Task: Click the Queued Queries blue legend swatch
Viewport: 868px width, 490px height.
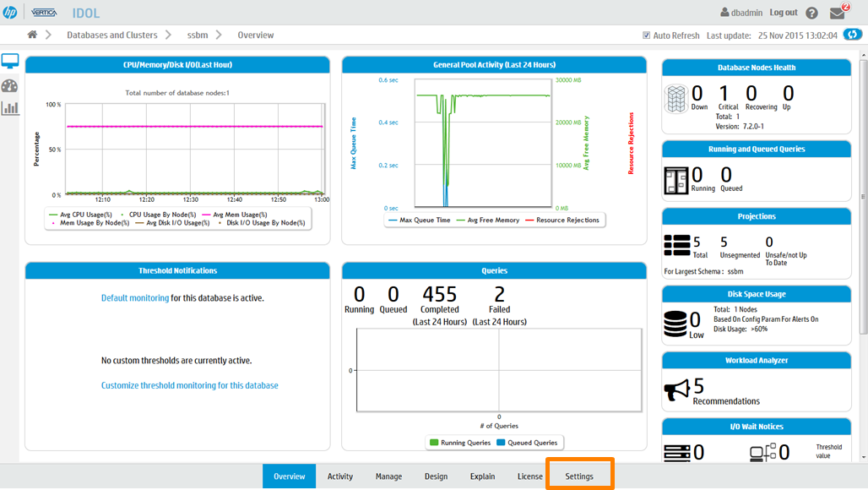Action: (501, 443)
